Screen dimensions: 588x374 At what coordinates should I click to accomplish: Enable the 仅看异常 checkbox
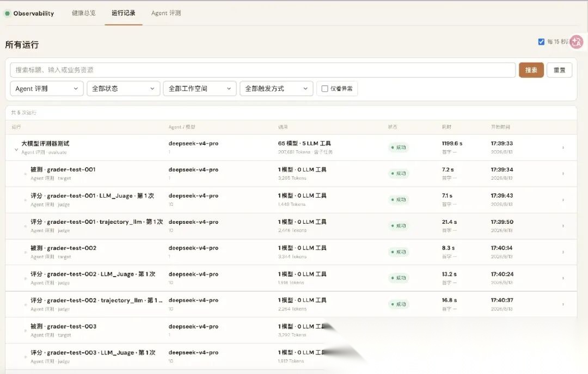324,89
